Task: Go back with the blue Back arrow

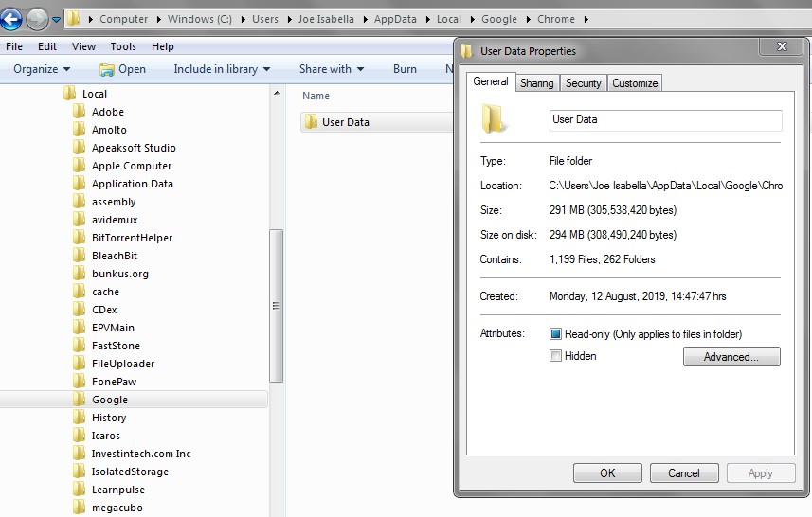Action: 10,20
